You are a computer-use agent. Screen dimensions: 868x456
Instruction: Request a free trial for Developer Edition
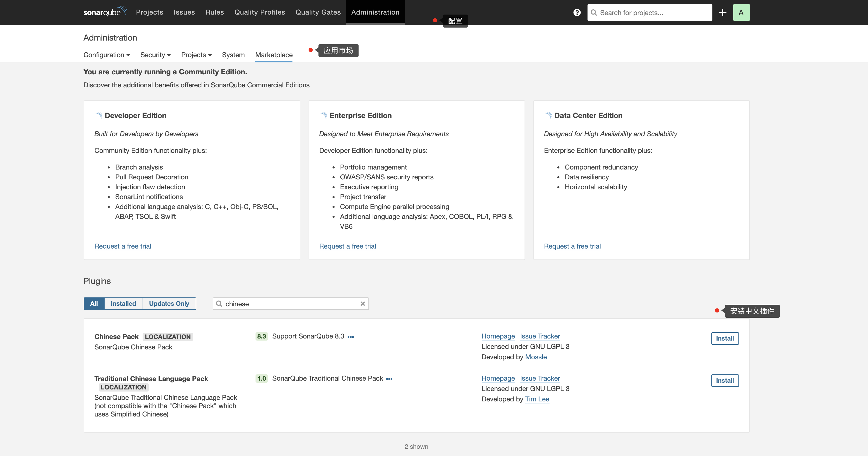pos(123,246)
